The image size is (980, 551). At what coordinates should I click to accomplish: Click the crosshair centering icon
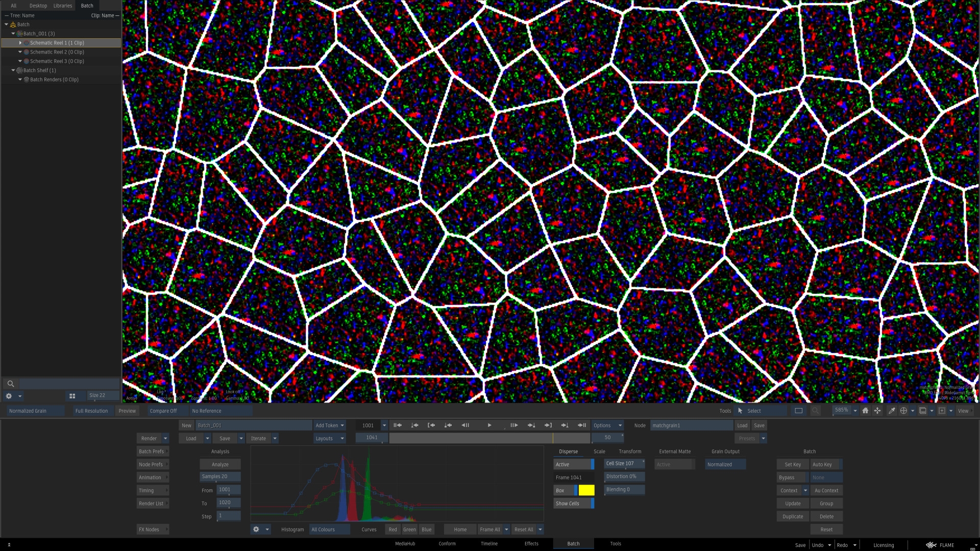[x=903, y=411]
